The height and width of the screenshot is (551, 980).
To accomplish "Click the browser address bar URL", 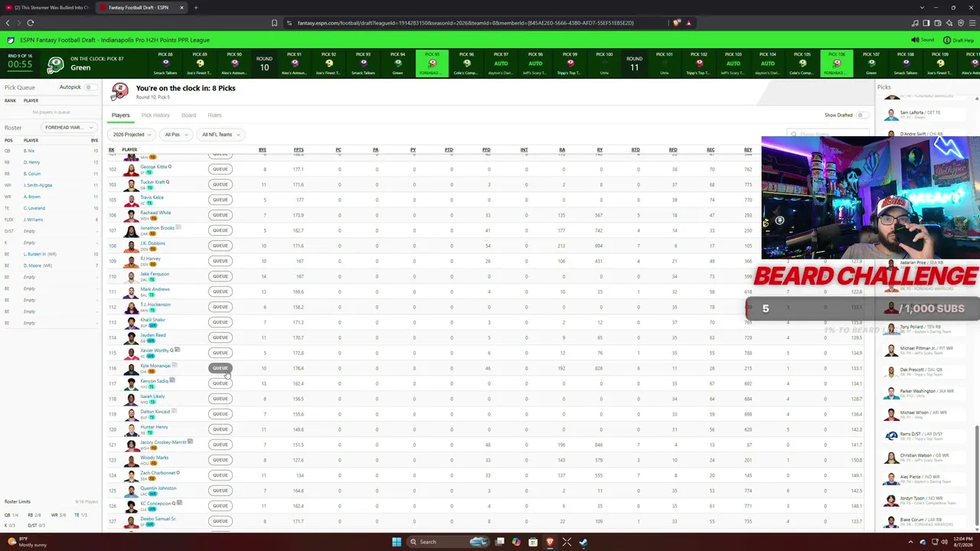I will tap(465, 23).
